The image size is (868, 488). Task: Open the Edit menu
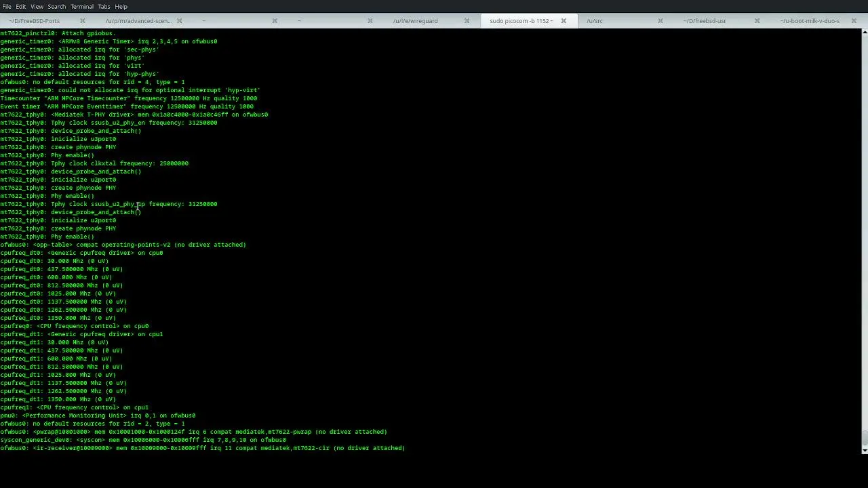point(21,7)
